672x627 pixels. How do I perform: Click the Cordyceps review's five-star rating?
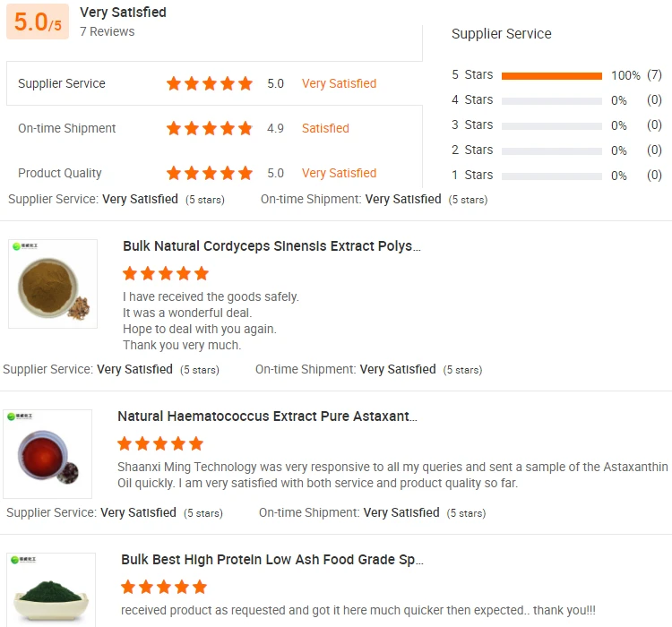[x=166, y=273]
